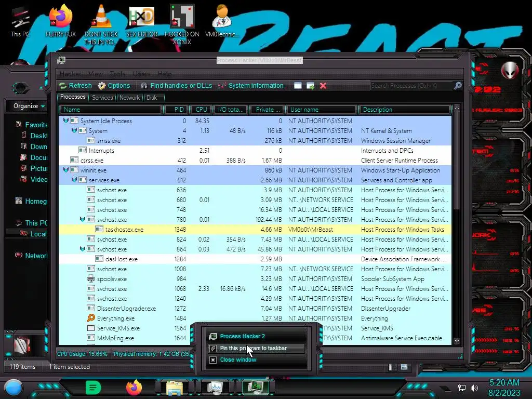Click the Process Hacker taskbar icon

click(256, 388)
